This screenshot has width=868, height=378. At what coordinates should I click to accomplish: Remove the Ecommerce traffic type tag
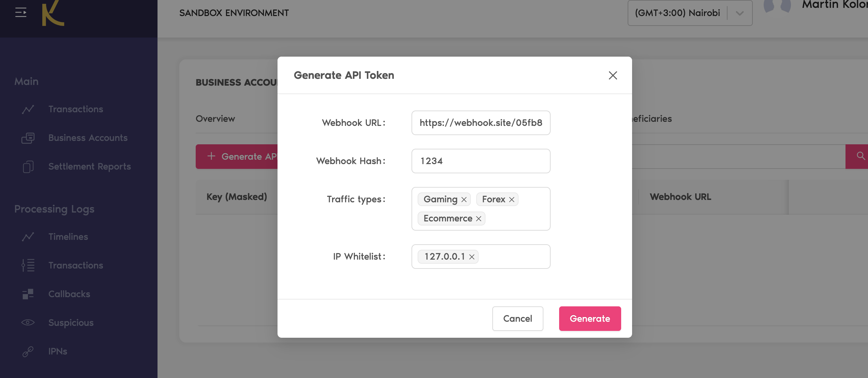[479, 219]
